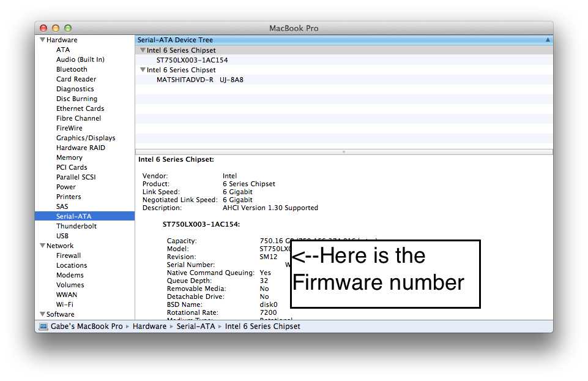Select Memory in the sidebar
Viewport: 588px width, 381px height.
click(69, 157)
